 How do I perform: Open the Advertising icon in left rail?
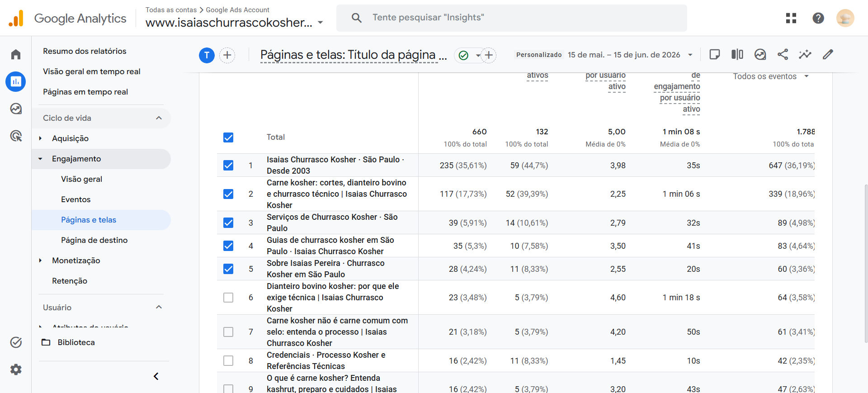[x=16, y=136]
